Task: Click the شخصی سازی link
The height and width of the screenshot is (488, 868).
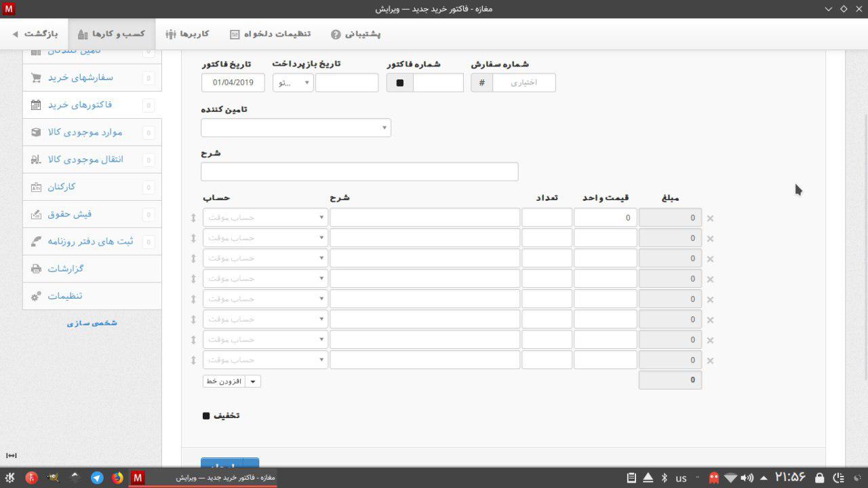Action: pos(92,323)
